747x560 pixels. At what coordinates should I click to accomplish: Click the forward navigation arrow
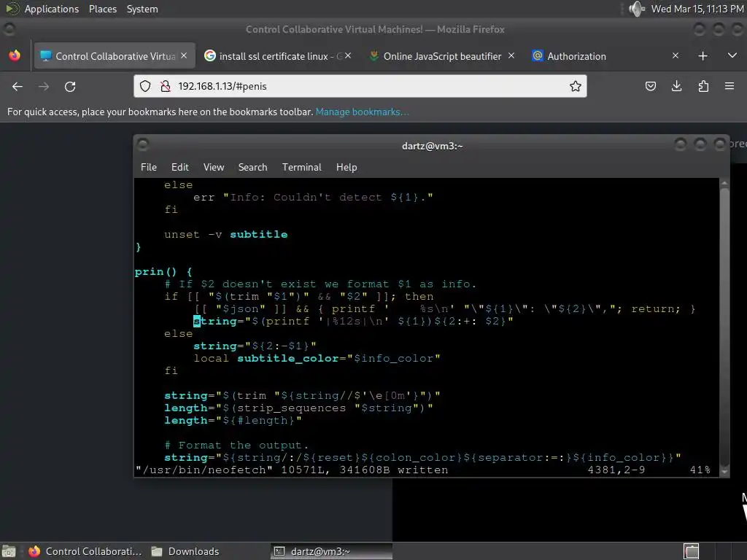click(x=44, y=87)
